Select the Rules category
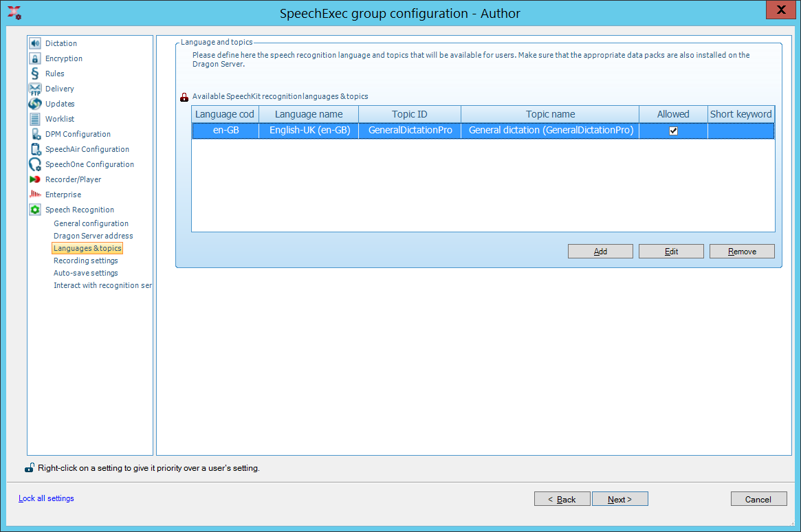Viewport: 801px width, 532px height. point(54,74)
